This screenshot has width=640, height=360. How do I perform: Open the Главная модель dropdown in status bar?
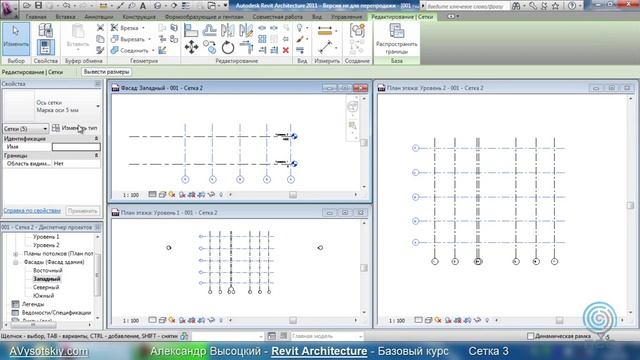click(327, 336)
